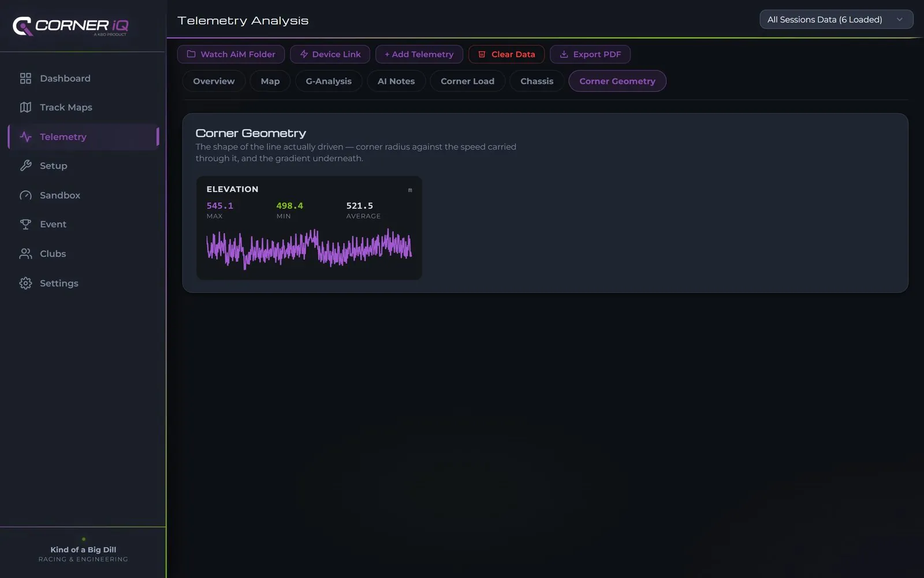The width and height of the screenshot is (924, 578).
Task: Export the report with Export PDF
Action: 590,54
